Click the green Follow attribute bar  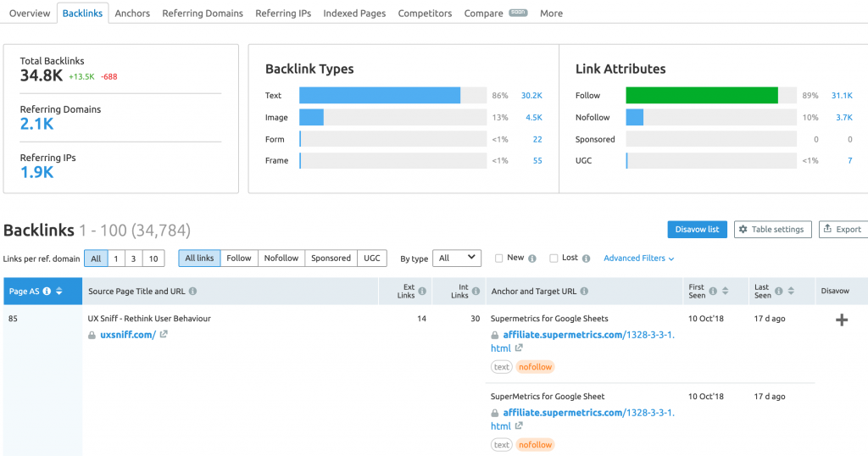[702, 95]
